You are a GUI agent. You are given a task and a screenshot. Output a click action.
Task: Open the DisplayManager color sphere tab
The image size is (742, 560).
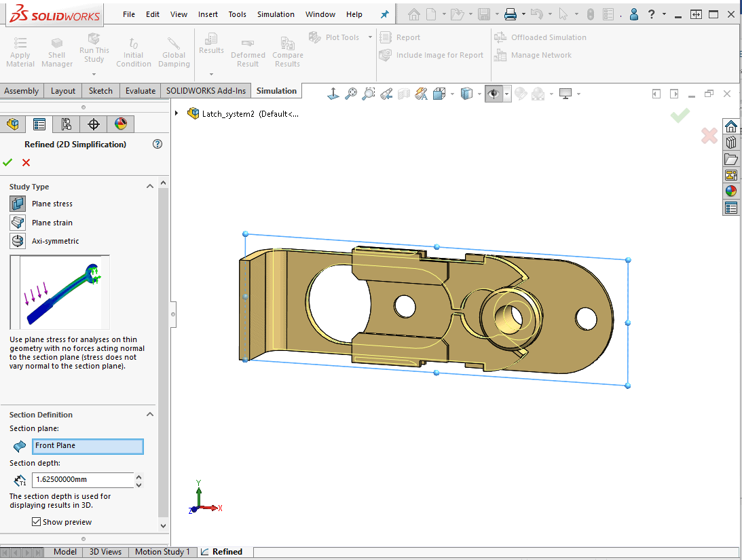tap(120, 124)
